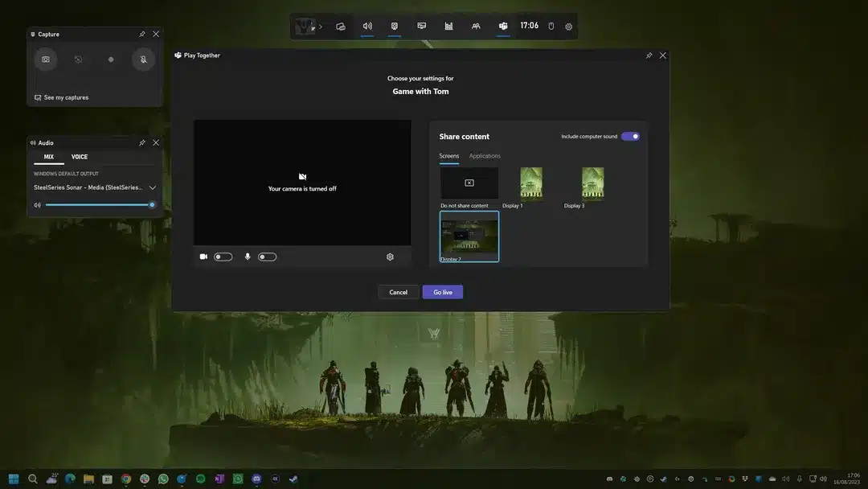The image size is (868, 489).
Task: Pin the Play Together window
Action: [649, 55]
